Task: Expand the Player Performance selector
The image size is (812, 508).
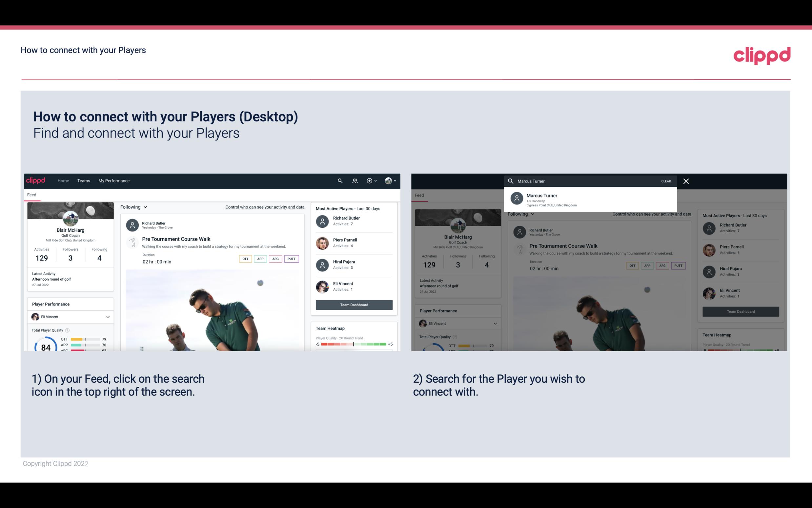Action: (x=108, y=316)
